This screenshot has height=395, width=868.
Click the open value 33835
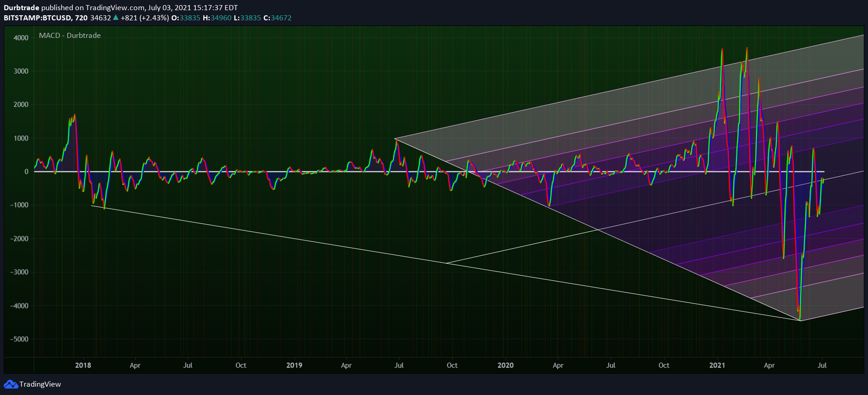pos(190,18)
